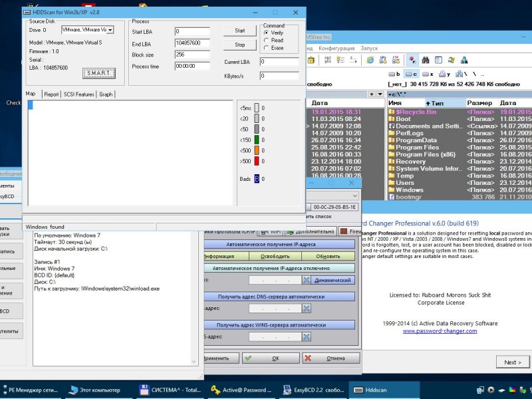532x399 pixels.
Task: Open the Запуск menu in Total Commander
Action: 369,48
